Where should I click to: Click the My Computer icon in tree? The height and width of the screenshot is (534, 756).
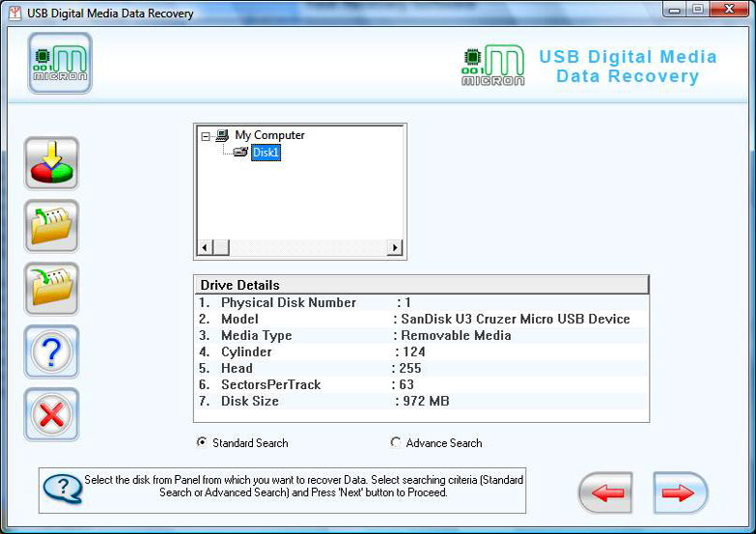pos(222,135)
